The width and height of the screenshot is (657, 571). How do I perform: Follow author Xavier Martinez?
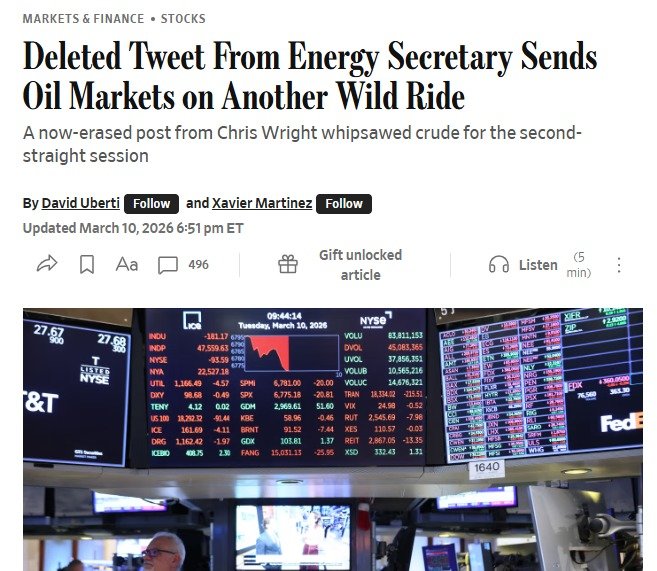pos(344,203)
